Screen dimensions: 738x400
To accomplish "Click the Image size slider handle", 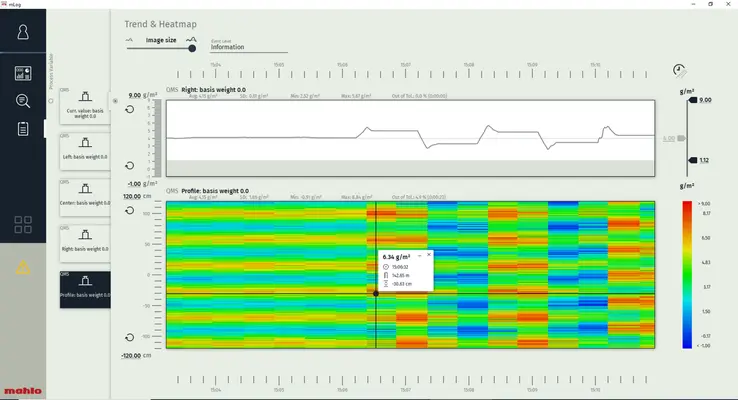I will 191,47.
